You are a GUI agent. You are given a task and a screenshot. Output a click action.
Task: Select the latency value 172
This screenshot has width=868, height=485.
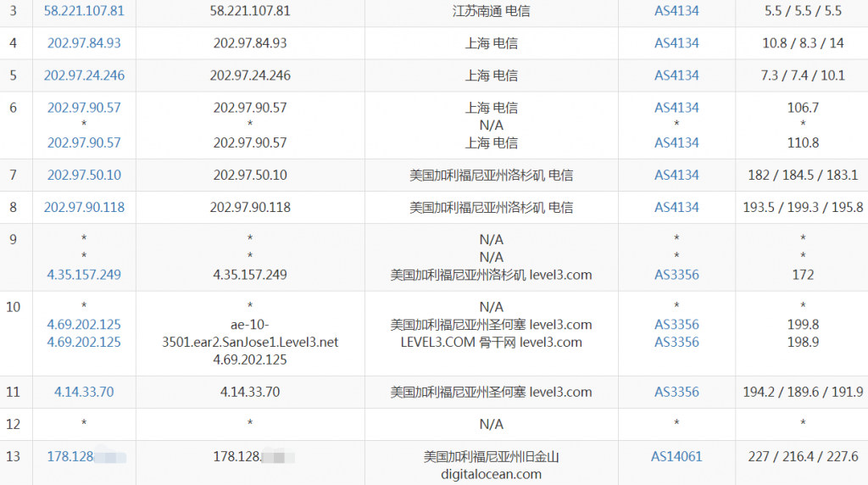pos(803,275)
